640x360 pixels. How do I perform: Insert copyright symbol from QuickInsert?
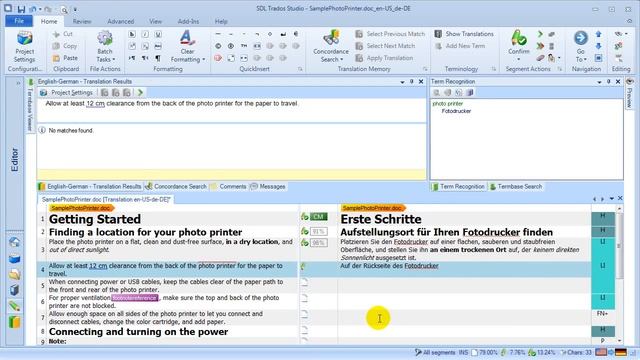(x=218, y=46)
